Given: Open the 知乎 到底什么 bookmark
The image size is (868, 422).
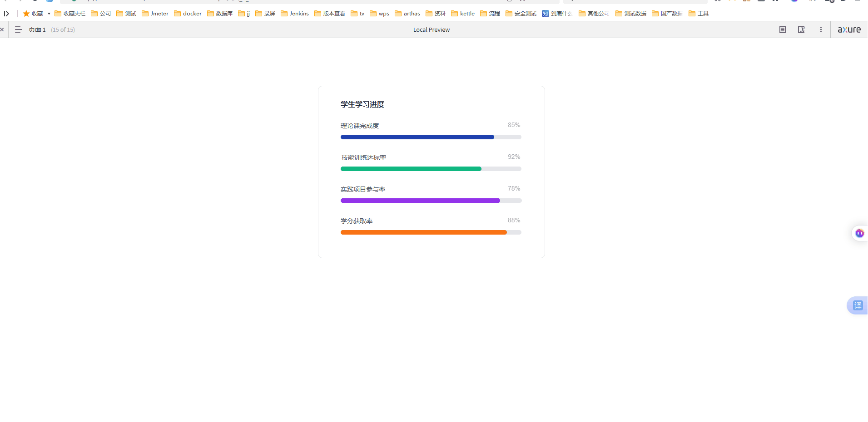Looking at the screenshot, I should (x=557, y=14).
